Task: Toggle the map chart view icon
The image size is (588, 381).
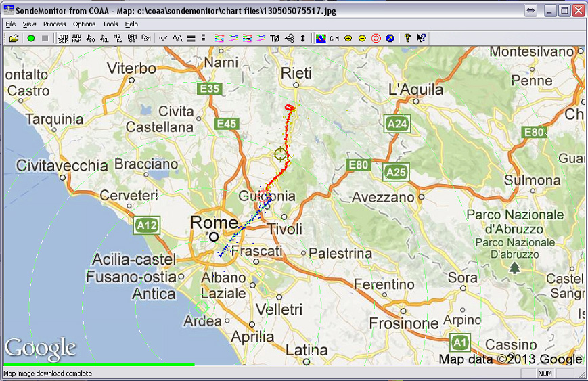Action: tap(321, 39)
